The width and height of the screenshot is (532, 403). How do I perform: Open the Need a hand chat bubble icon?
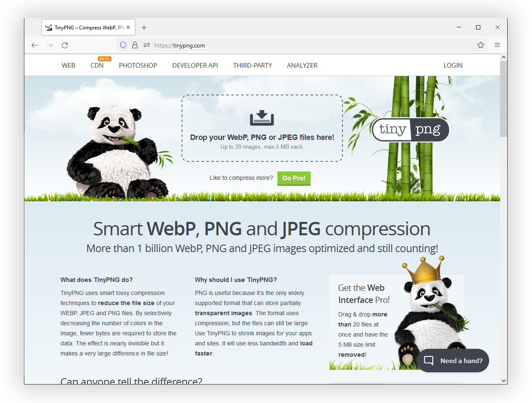tap(428, 360)
